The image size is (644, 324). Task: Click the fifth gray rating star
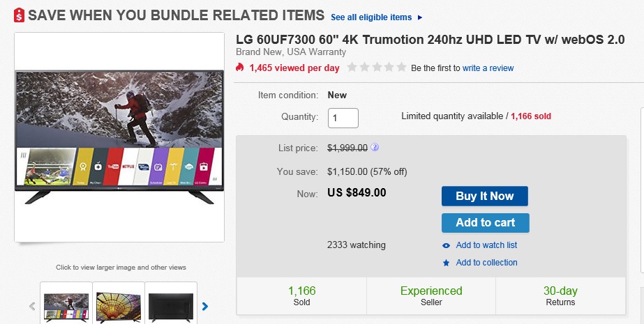tap(401, 68)
